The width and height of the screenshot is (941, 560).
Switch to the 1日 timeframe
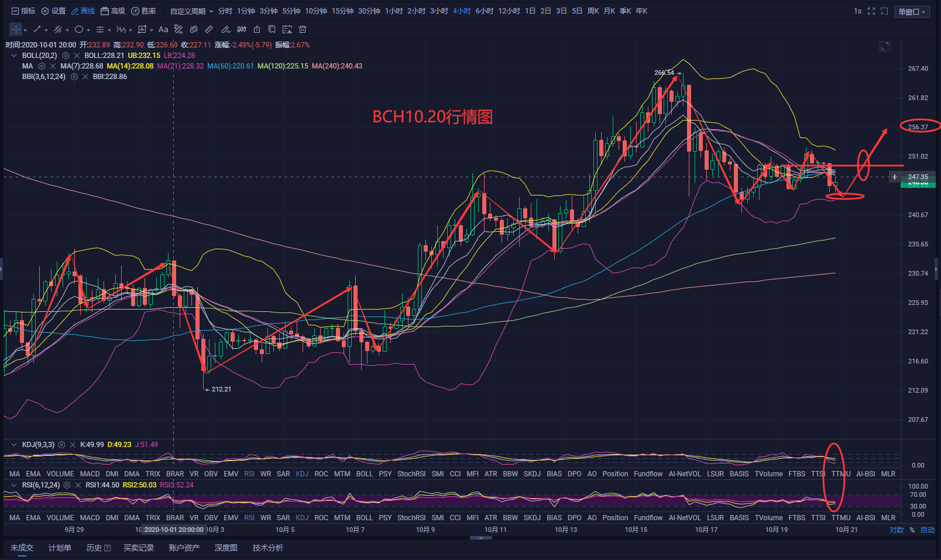(x=530, y=11)
